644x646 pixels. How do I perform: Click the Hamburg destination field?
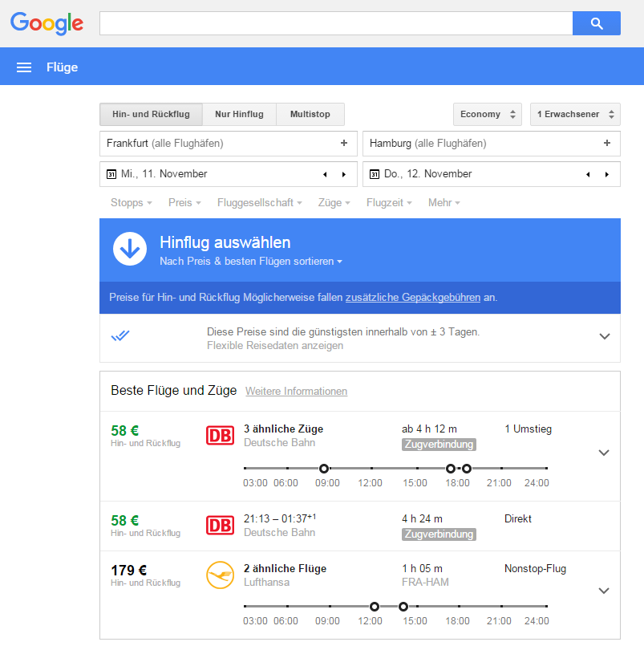[492, 144]
